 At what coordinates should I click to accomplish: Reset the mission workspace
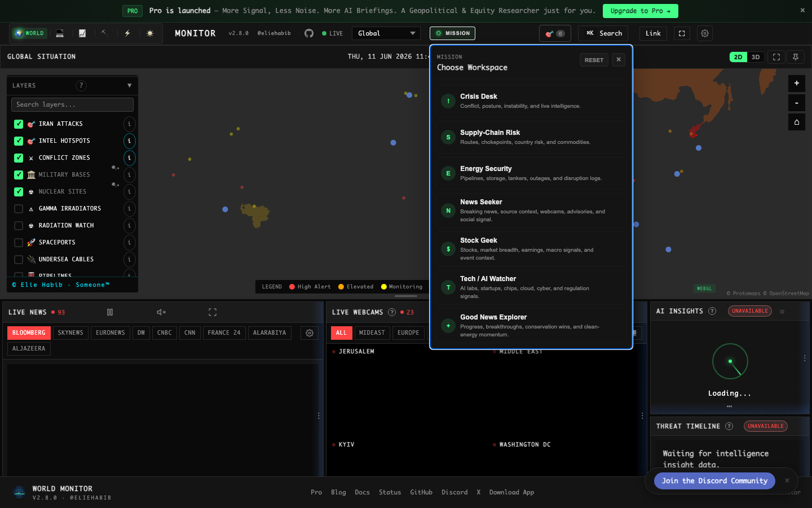pyautogui.click(x=594, y=60)
